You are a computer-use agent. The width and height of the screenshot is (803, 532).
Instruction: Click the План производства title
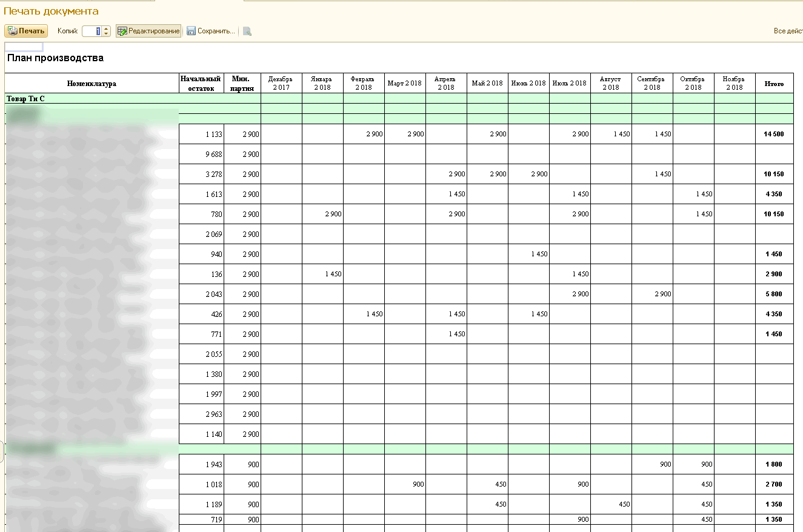[x=55, y=58]
